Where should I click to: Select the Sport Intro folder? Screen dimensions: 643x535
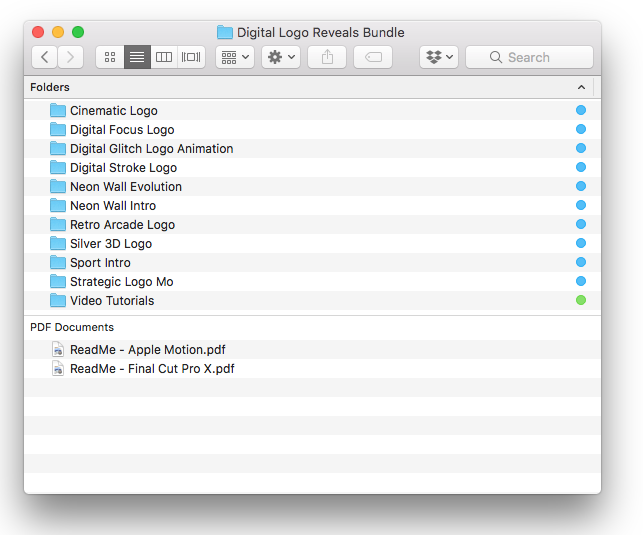(312, 262)
